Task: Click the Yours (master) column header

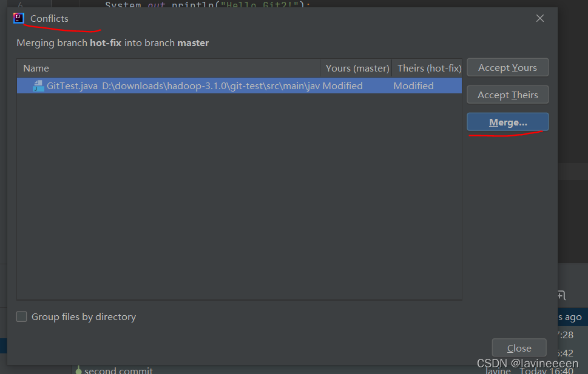Action: click(356, 68)
